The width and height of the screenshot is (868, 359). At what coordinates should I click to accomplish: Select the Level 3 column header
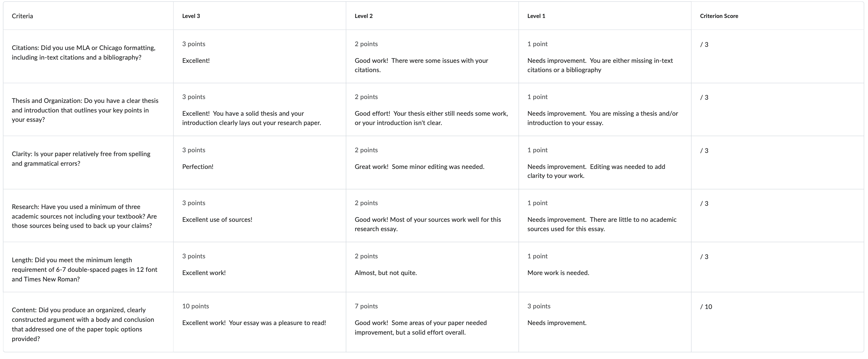click(191, 16)
